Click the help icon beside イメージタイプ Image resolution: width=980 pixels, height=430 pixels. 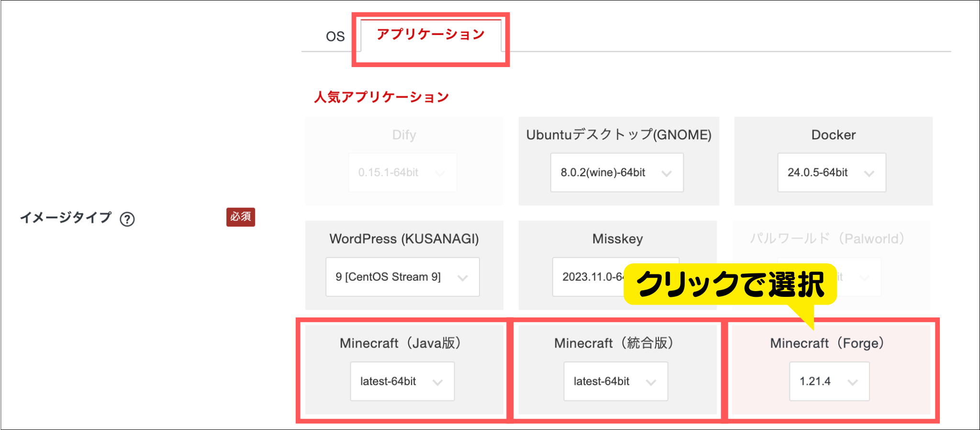tap(127, 219)
